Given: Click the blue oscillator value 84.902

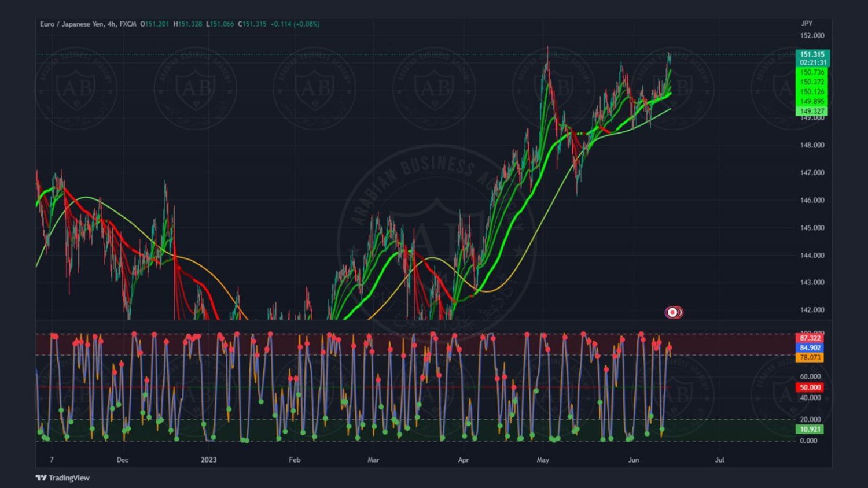Looking at the screenshot, I should tap(810, 347).
